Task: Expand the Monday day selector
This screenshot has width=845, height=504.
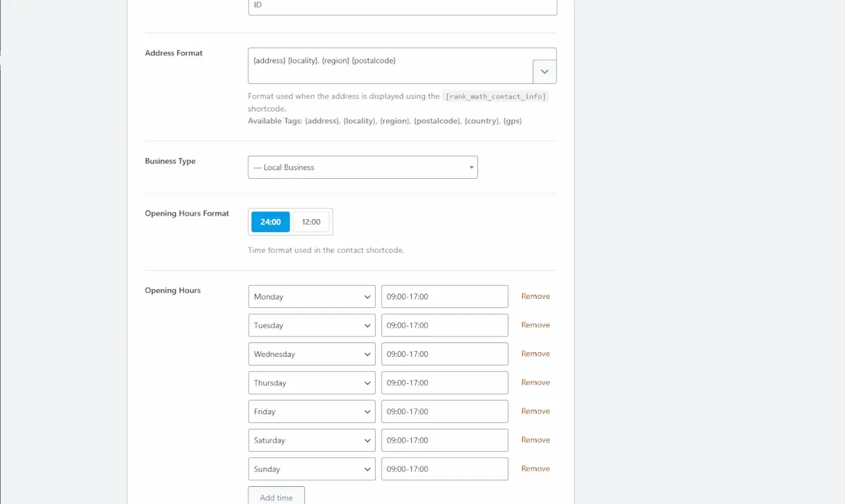Action: [x=312, y=297]
